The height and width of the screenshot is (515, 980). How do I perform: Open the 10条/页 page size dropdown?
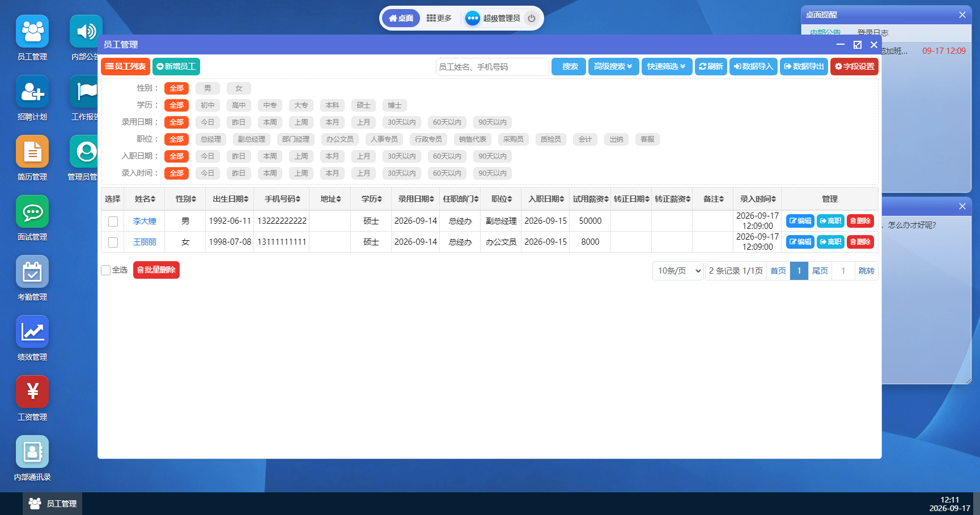point(678,271)
